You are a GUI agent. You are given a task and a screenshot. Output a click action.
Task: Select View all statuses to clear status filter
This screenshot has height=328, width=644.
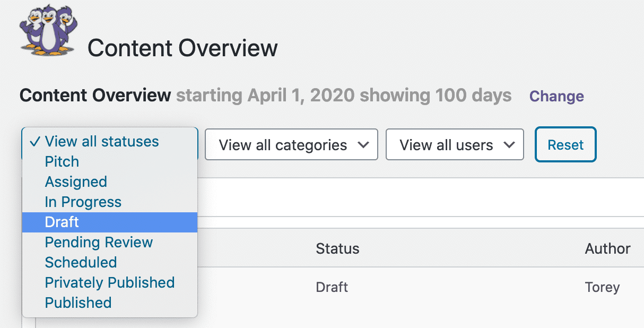pyautogui.click(x=101, y=141)
